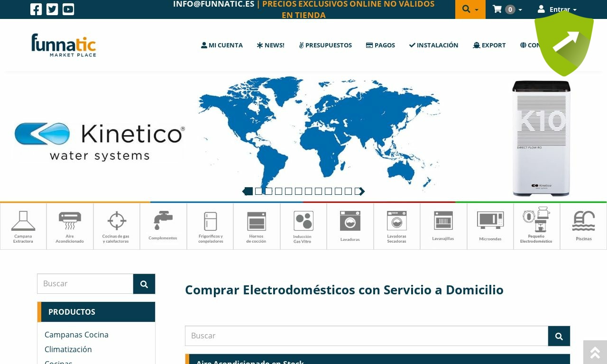This screenshot has height=364, width=607.
Task: Open the Twitter profile icon
Action: (52, 9)
